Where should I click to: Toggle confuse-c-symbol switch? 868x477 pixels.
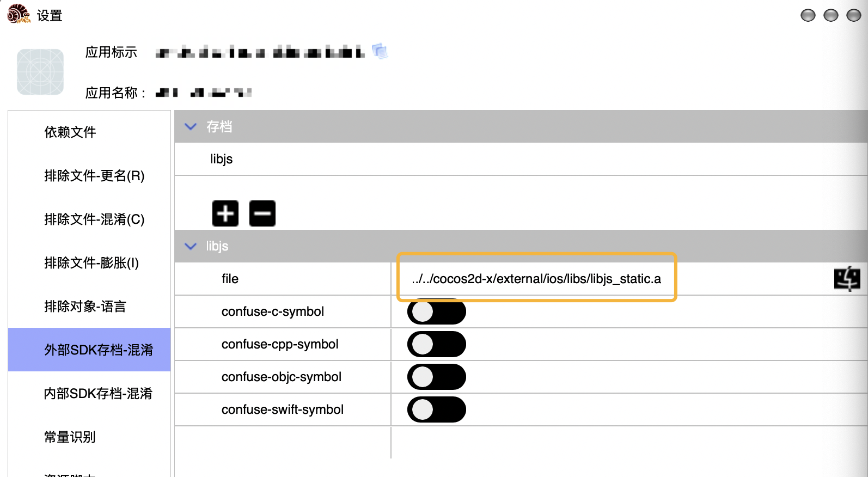(437, 312)
